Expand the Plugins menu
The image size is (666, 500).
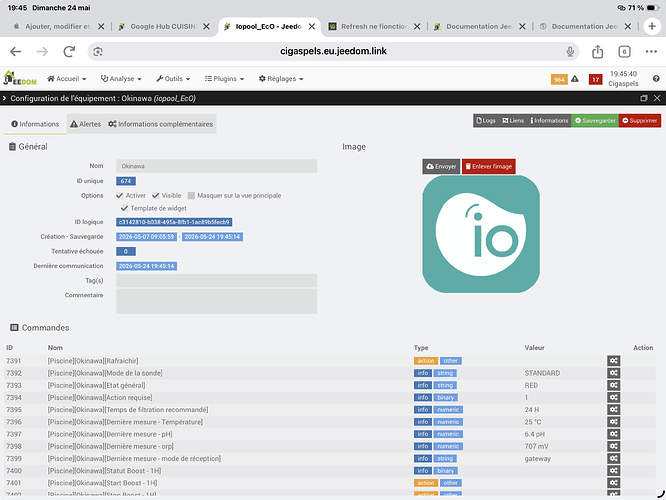(x=224, y=79)
